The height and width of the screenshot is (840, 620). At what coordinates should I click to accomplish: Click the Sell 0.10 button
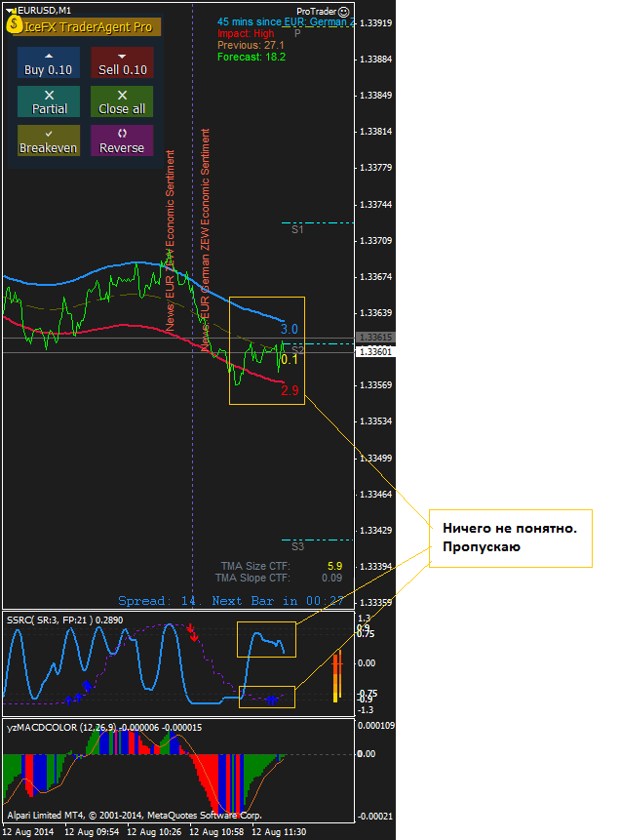coord(122,62)
